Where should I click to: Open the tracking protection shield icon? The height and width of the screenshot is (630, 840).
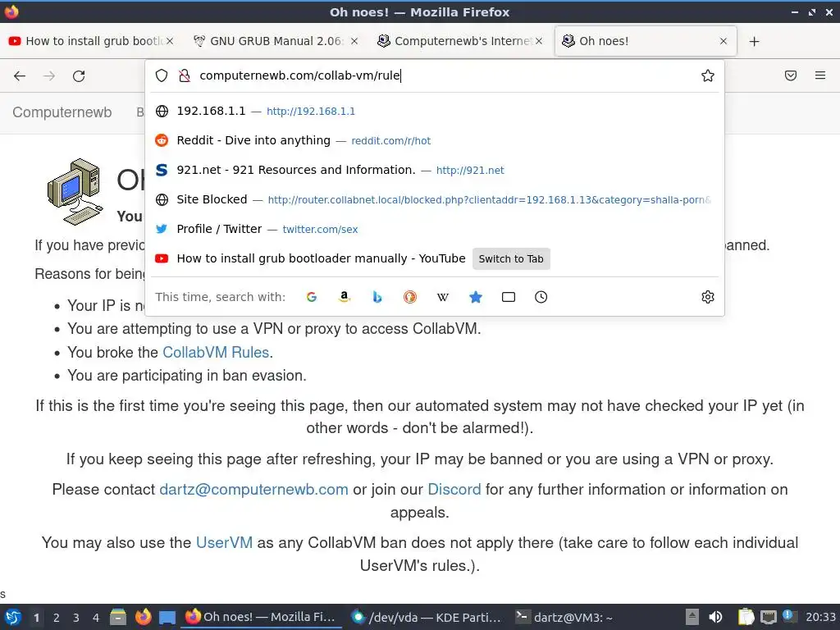tap(162, 75)
